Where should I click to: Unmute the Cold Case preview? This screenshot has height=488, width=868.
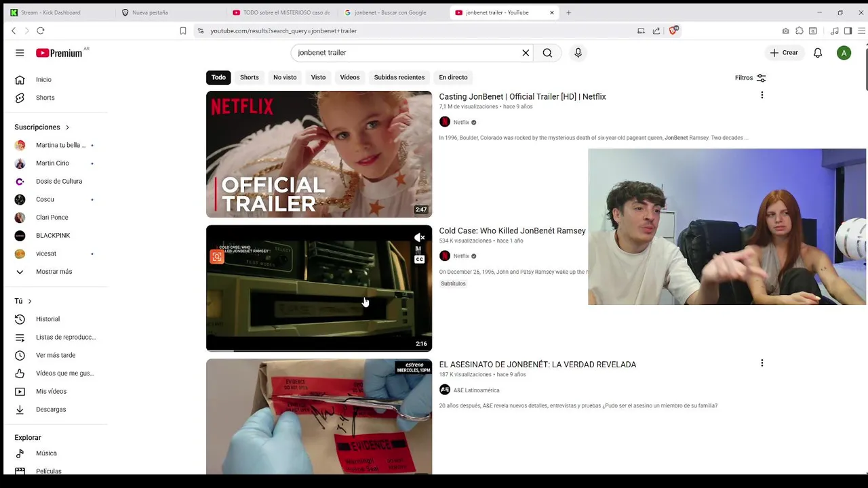coord(419,238)
